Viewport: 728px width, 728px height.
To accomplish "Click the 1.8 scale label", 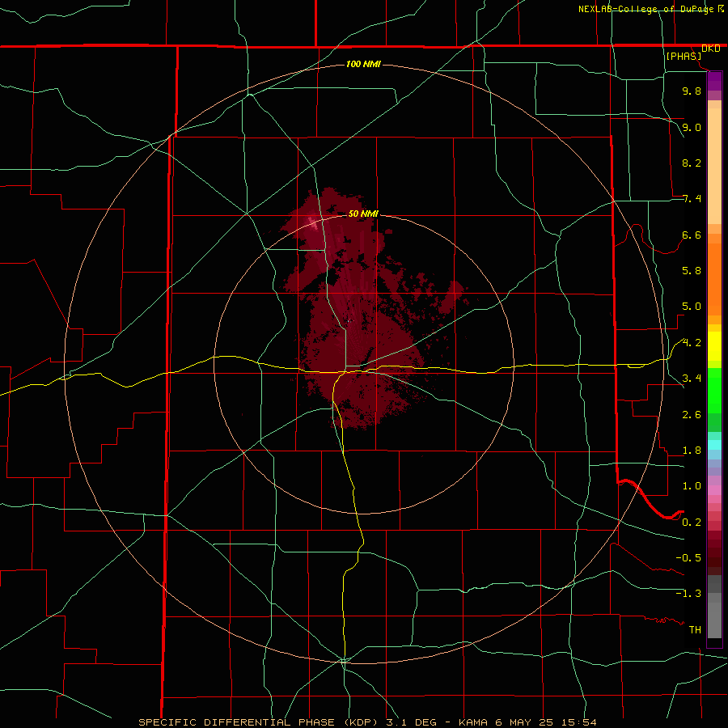I will point(692,451).
